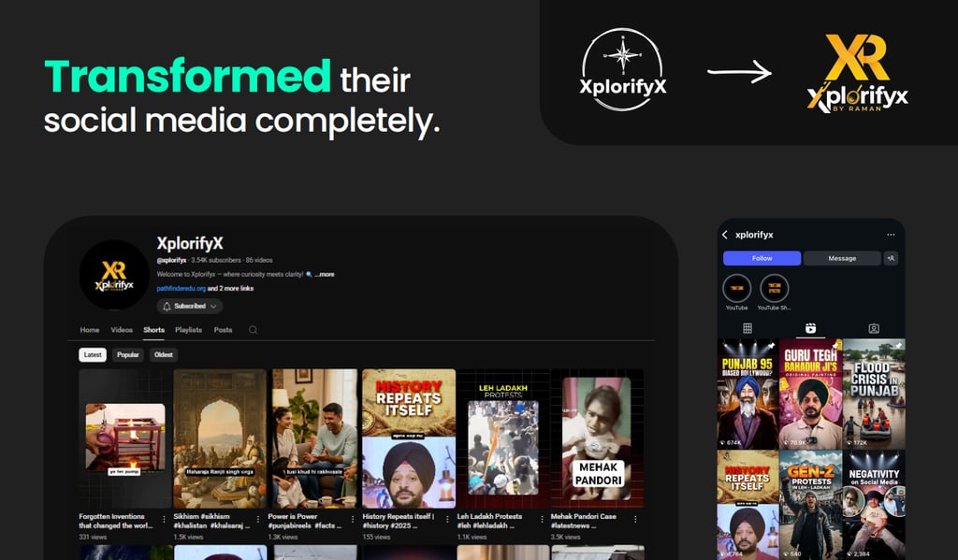
Task: Click the XplorifyX YouTube channel avatar
Action: (x=114, y=276)
